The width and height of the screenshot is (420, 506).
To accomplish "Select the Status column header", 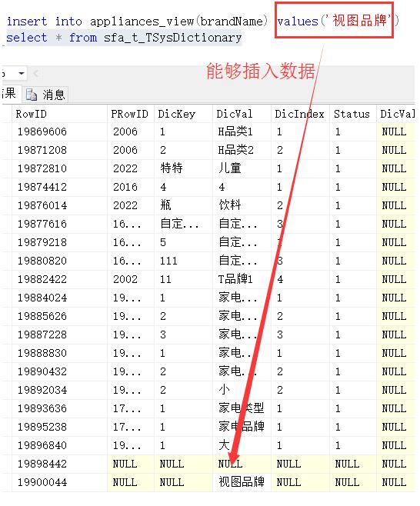I will (x=352, y=114).
